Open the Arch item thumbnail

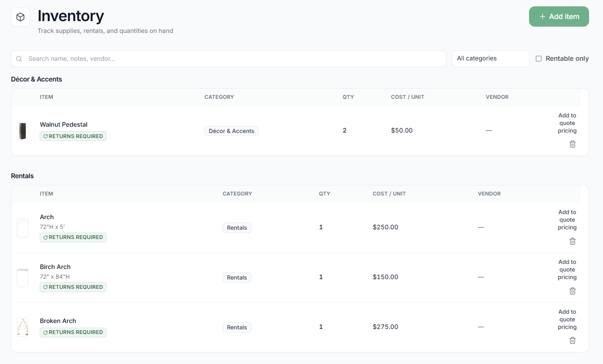22,228
